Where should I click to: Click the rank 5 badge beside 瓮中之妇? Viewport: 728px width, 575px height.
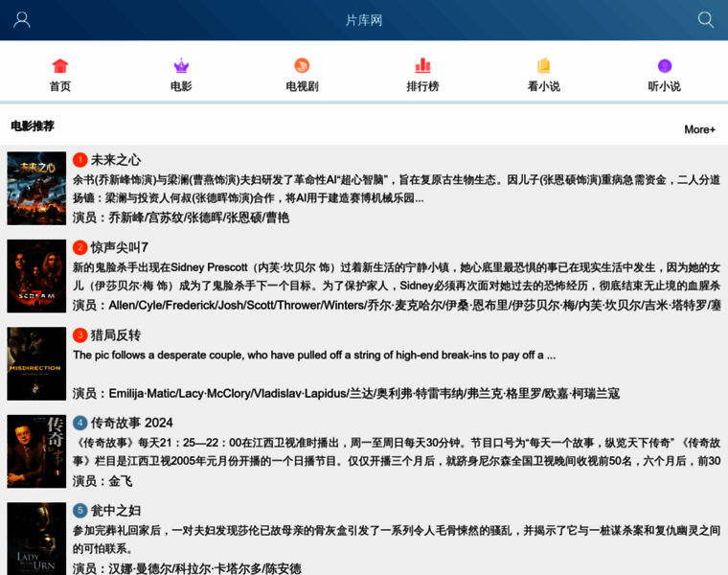pos(80,511)
